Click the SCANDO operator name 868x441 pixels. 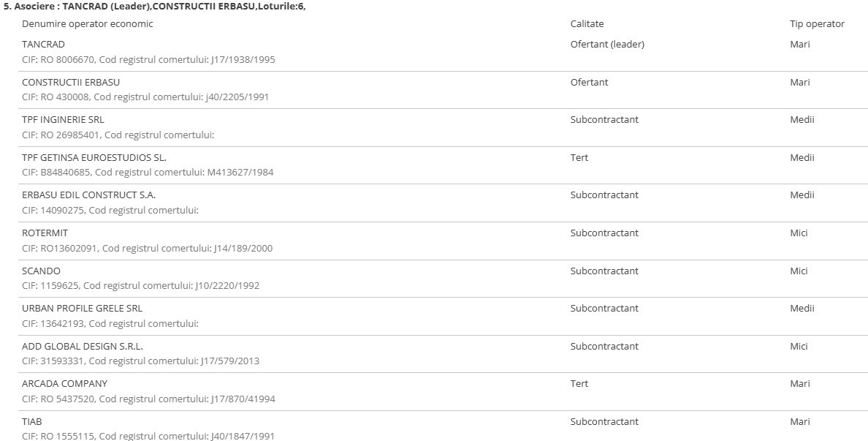click(41, 271)
